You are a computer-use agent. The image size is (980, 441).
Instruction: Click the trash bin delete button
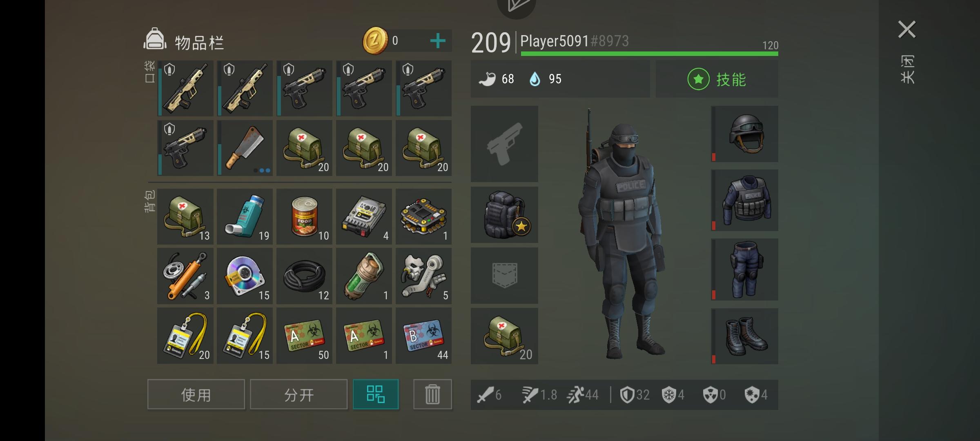tap(433, 394)
